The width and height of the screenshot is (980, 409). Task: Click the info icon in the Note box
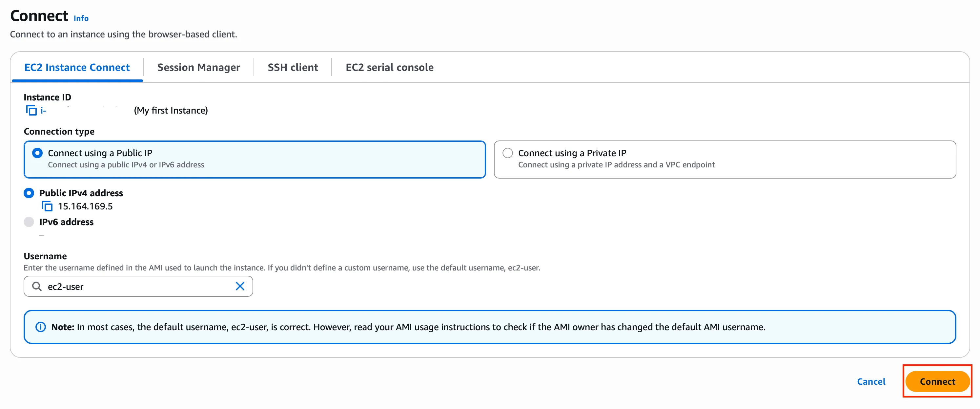tap(40, 327)
